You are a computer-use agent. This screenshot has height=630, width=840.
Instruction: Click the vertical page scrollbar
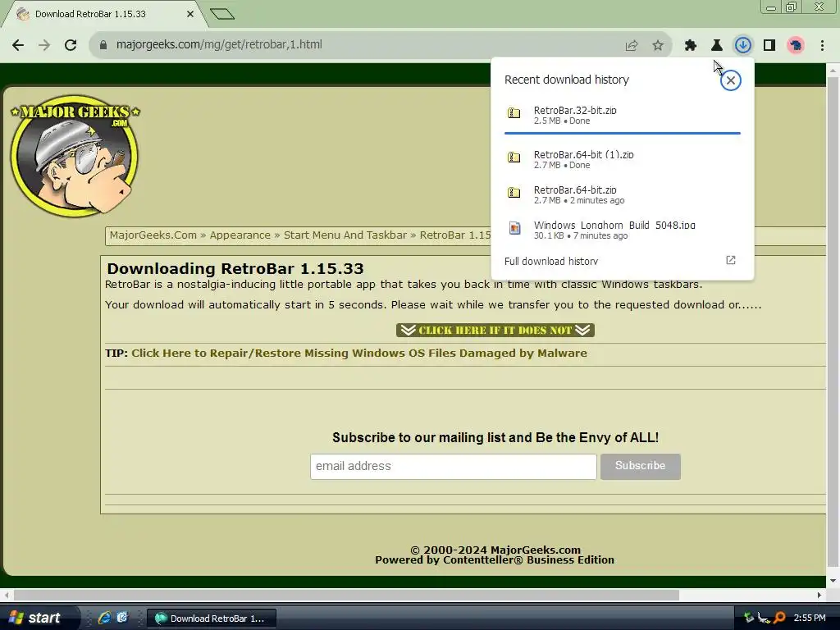tap(833, 322)
